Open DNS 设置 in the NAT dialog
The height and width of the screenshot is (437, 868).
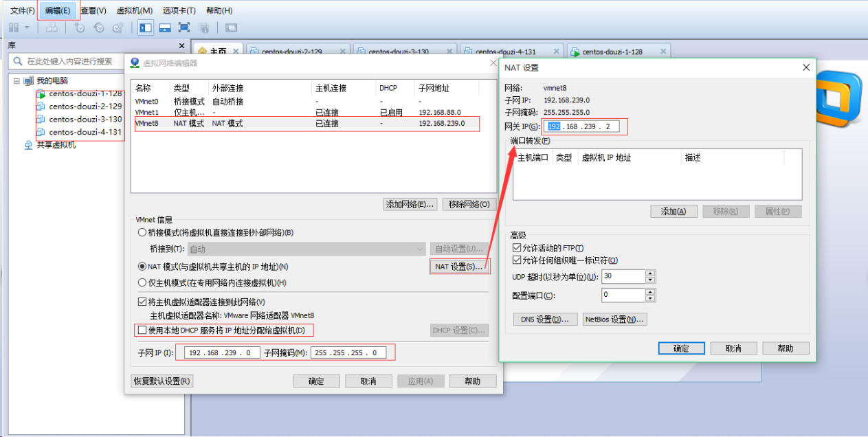tap(546, 320)
